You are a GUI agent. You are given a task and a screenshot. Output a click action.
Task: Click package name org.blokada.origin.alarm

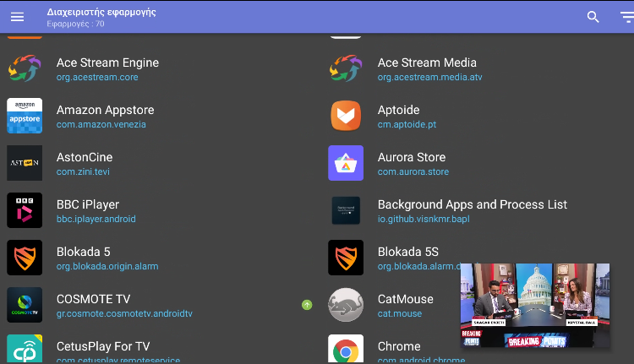pyautogui.click(x=107, y=266)
